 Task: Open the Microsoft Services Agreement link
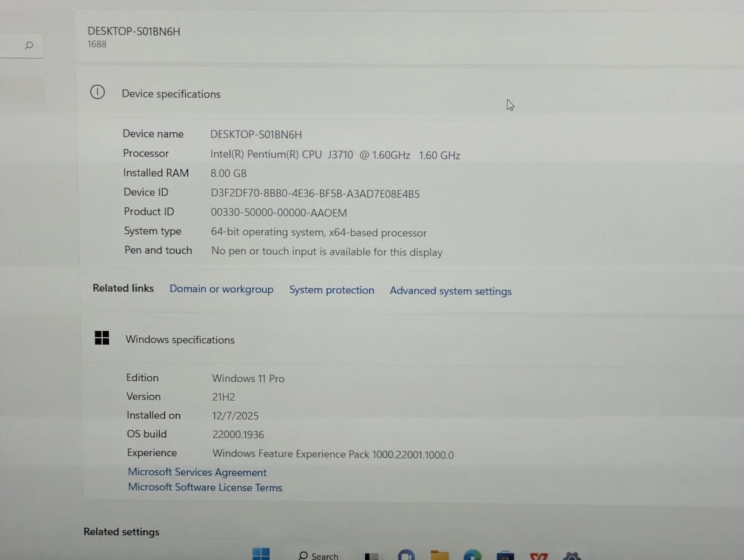click(197, 472)
